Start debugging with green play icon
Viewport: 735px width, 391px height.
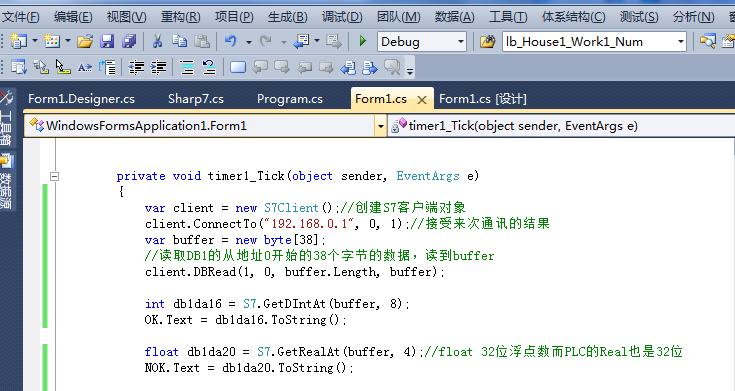pos(362,41)
